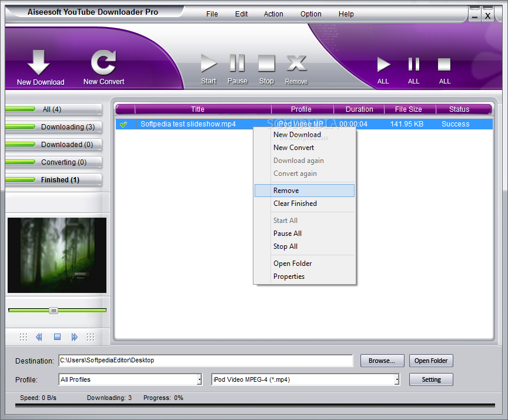
Task: Choose Pause All in context menu
Action: 305,234
